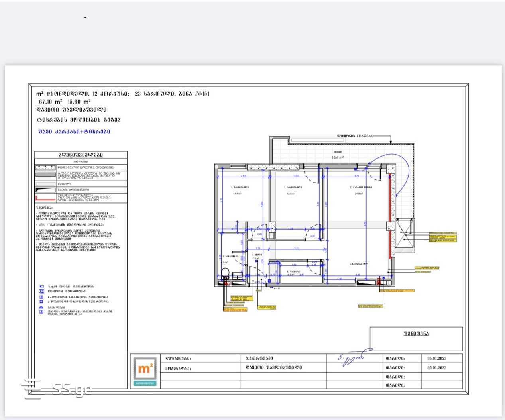Click the m² company logo
505x420 pixels.
[144, 371]
